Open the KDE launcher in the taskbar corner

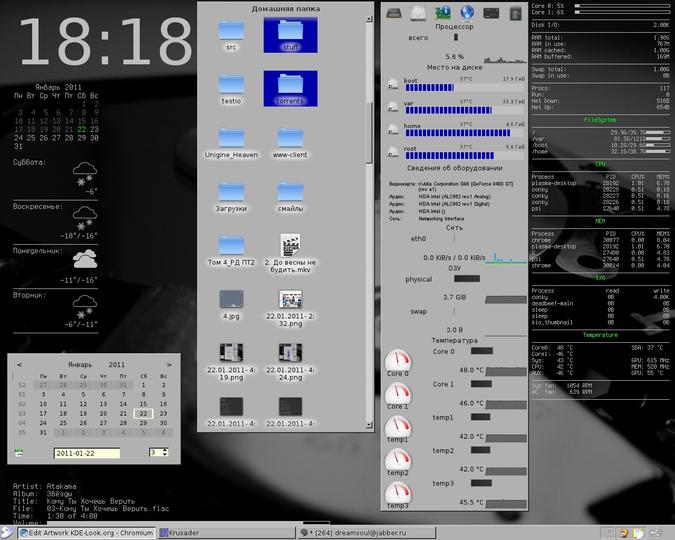pyautogui.click(x=6, y=533)
